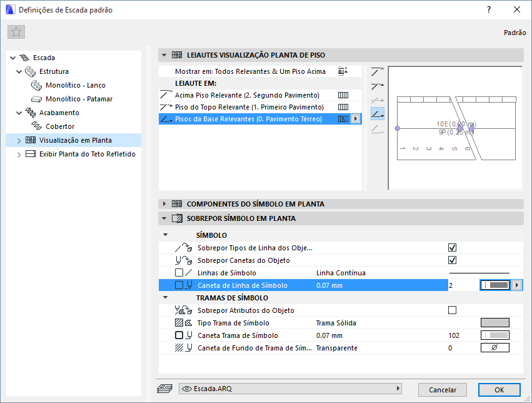The width and height of the screenshot is (532, 403).
Task: Uncheck Sobrepor Tipos de Linha dos Objetos
Action: pyautogui.click(x=452, y=248)
